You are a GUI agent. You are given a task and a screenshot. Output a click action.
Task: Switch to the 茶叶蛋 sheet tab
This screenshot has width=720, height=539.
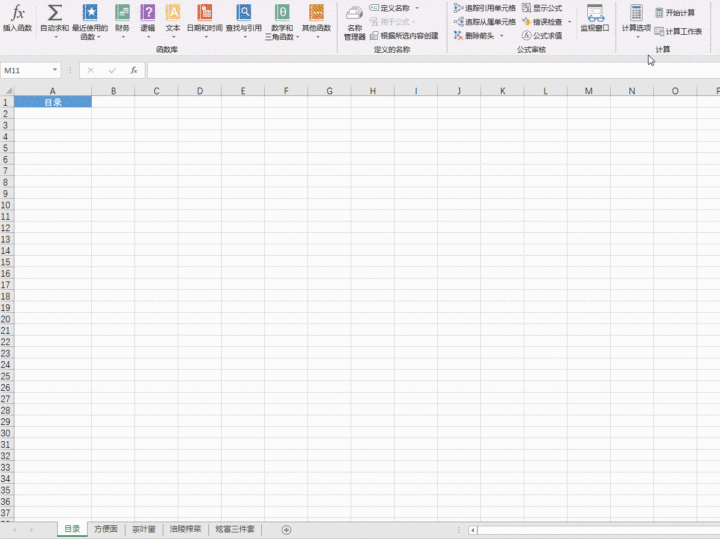pos(144,529)
